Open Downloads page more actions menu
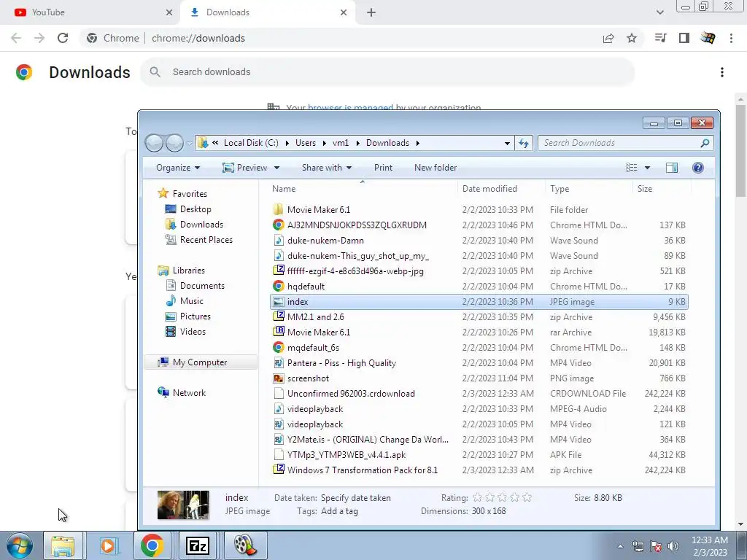The image size is (747, 560). click(722, 72)
